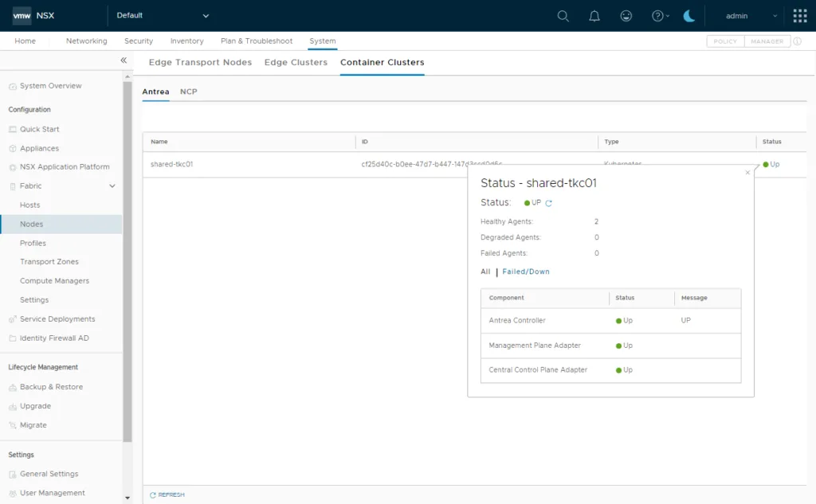The image size is (816, 504).
Task: Open Plan & Troubleshoot tab
Action: pos(257,41)
